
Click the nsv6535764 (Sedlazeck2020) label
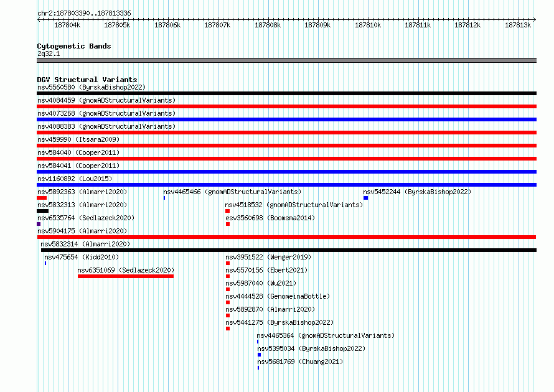86,218
